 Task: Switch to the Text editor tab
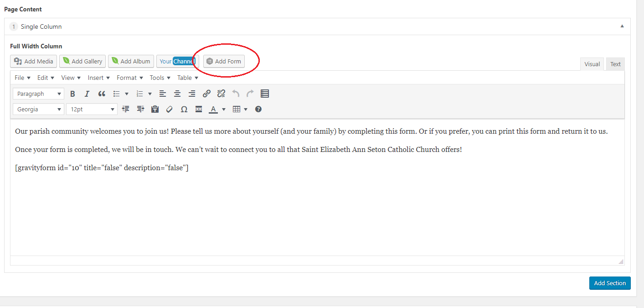pos(615,64)
